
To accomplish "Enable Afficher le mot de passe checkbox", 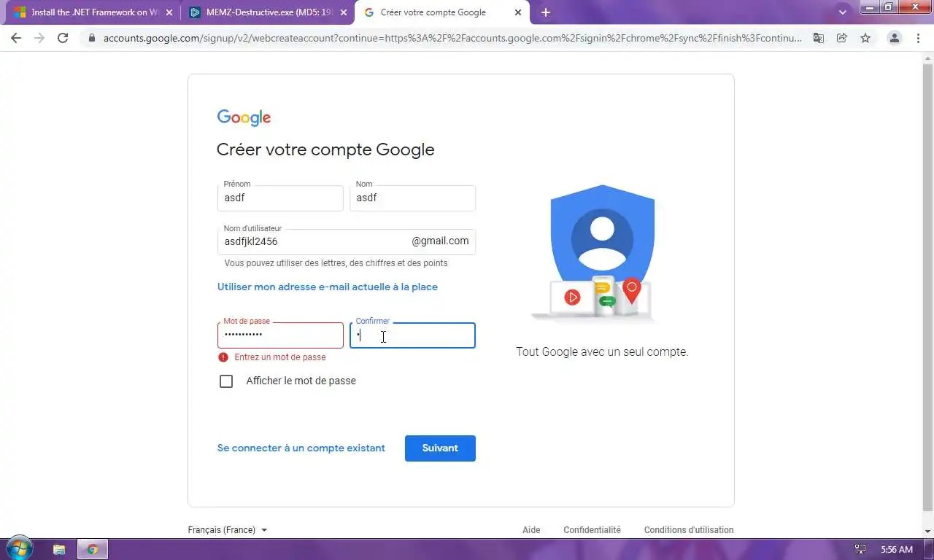I will pos(226,381).
